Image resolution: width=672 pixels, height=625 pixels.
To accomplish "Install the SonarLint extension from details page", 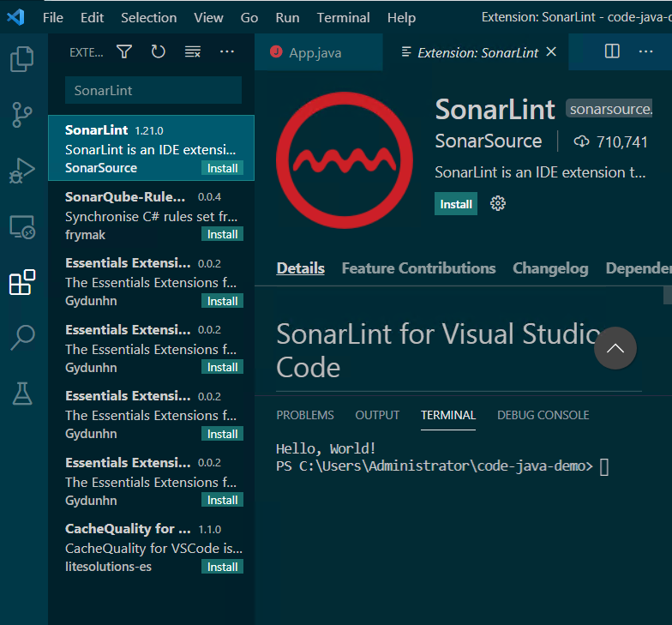I will pyautogui.click(x=456, y=204).
